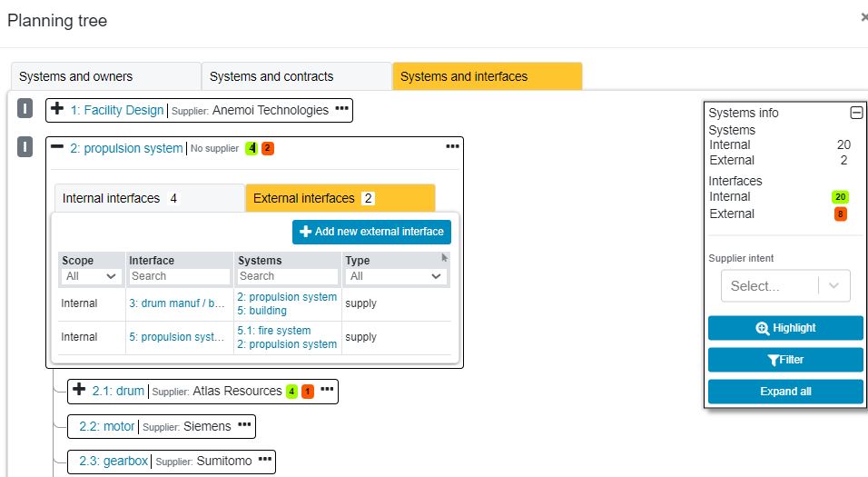Click the gray I badge beside propulsion system
Viewport: 868px width, 477px height.
pos(25,147)
